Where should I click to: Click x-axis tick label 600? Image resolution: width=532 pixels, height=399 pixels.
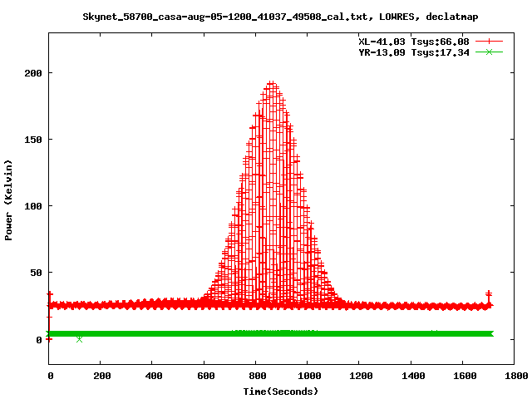click(x=205, y=376)
